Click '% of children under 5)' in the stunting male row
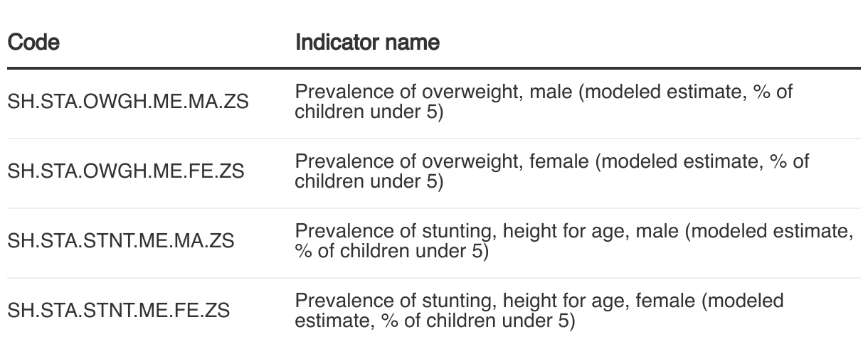The image size is (868, 354). pyautogui.click(x=392, y=252)
